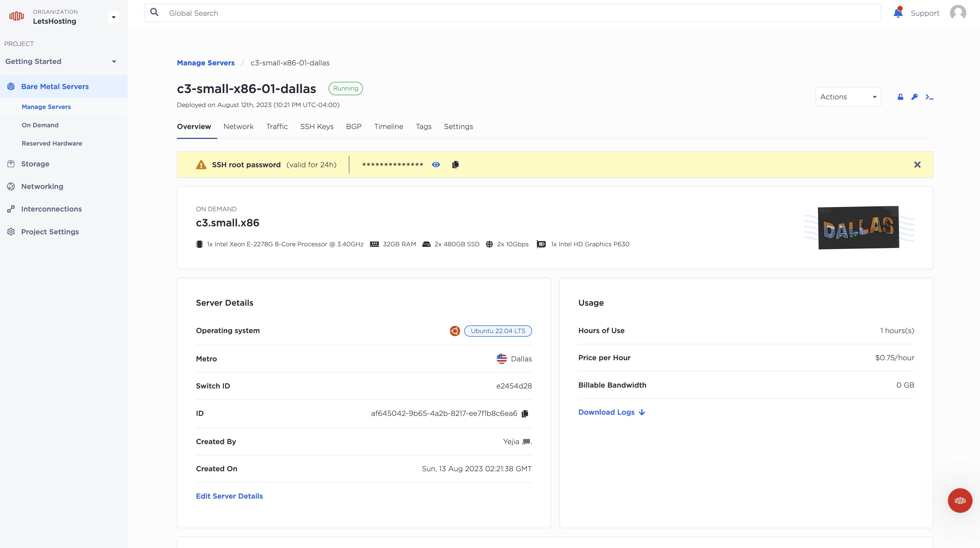The image size is (980, 548).
Task: Click the network globe icon by 2x 10Gbps
Action: [489, 244]
